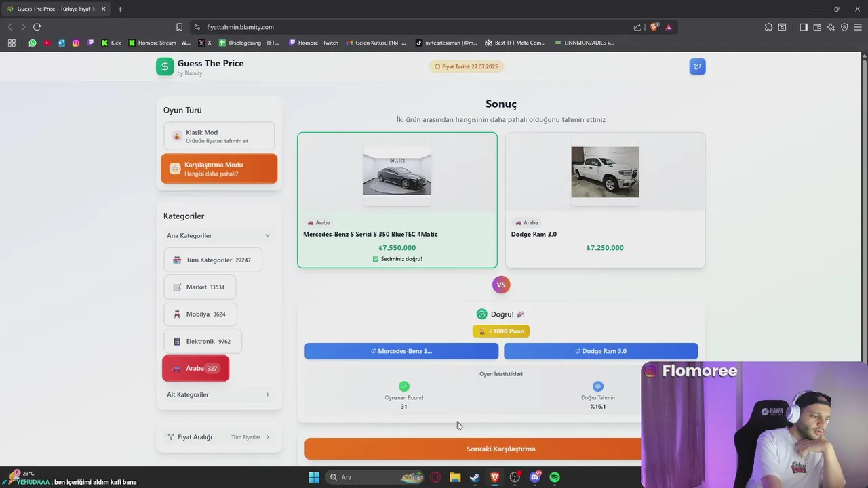
Task: Select the Guess The Price tab
Action: tap(57, 9)
